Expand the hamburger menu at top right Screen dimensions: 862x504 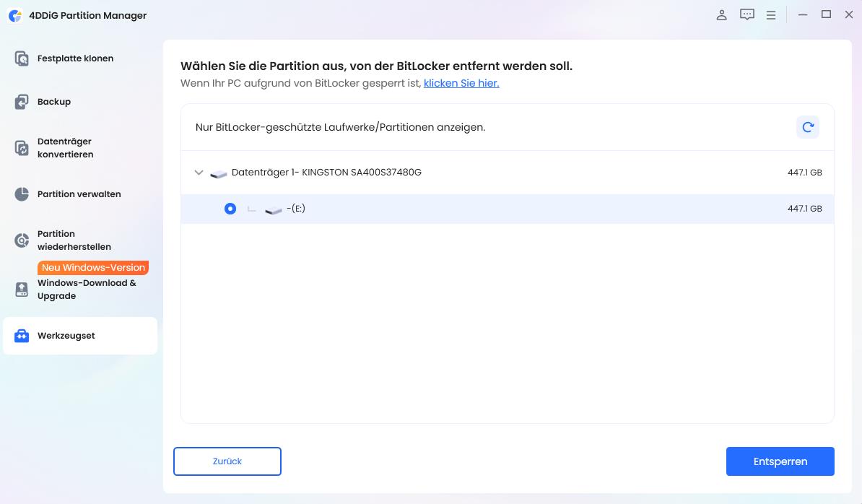coord(770,14)
